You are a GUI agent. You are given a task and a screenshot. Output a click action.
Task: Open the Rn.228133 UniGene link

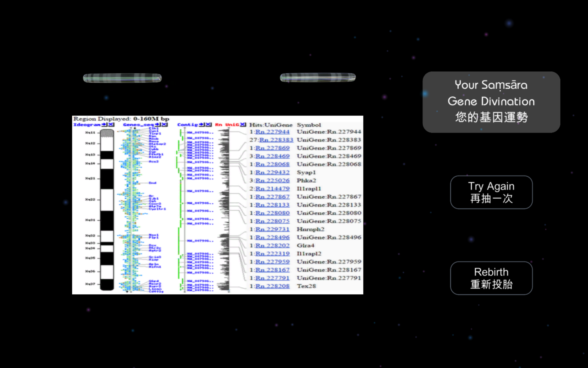point(272,205)
